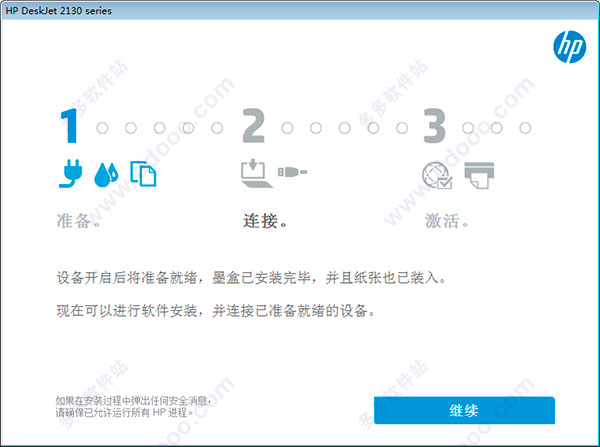Click the large gray step number 2
Viewport: 600px width, 447px height.
(253, 126)
